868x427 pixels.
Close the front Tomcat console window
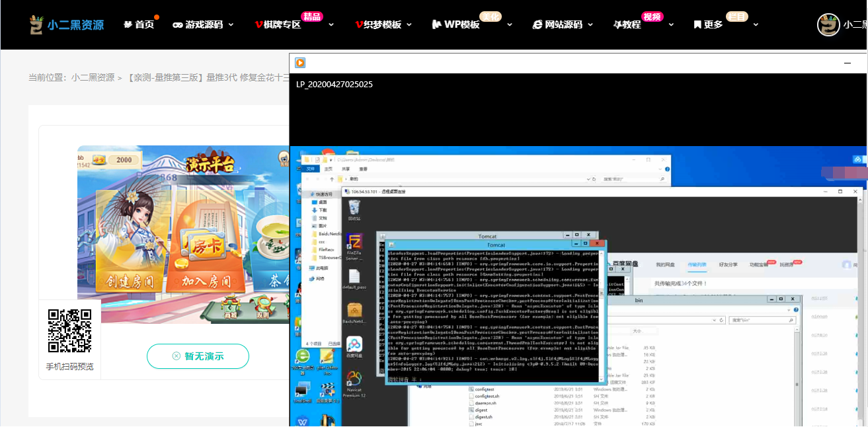[598, 244]
